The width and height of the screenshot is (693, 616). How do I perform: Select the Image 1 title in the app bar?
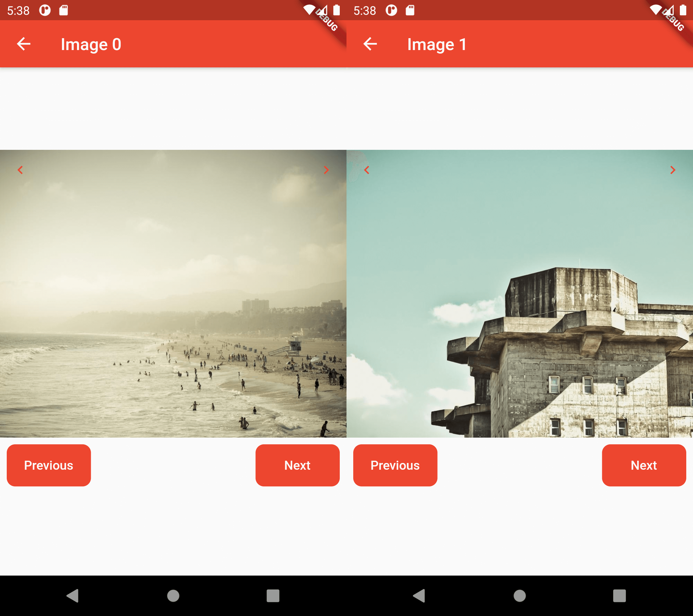click(437, 44)
